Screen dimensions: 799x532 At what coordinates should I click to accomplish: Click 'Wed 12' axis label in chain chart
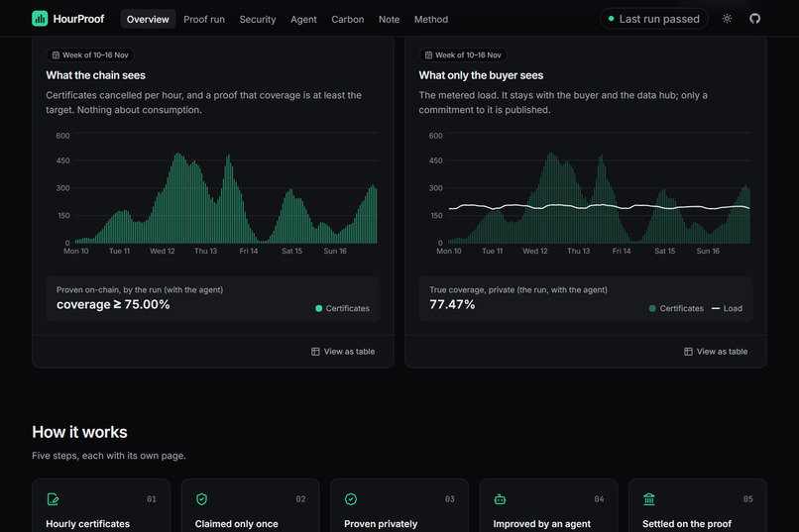[x=162, y=251]
